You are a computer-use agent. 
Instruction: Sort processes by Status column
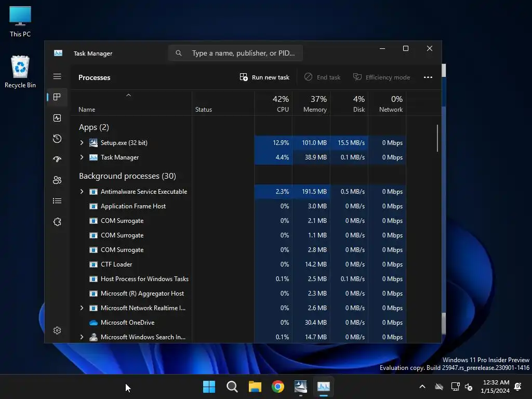click(x=223, y=103)
